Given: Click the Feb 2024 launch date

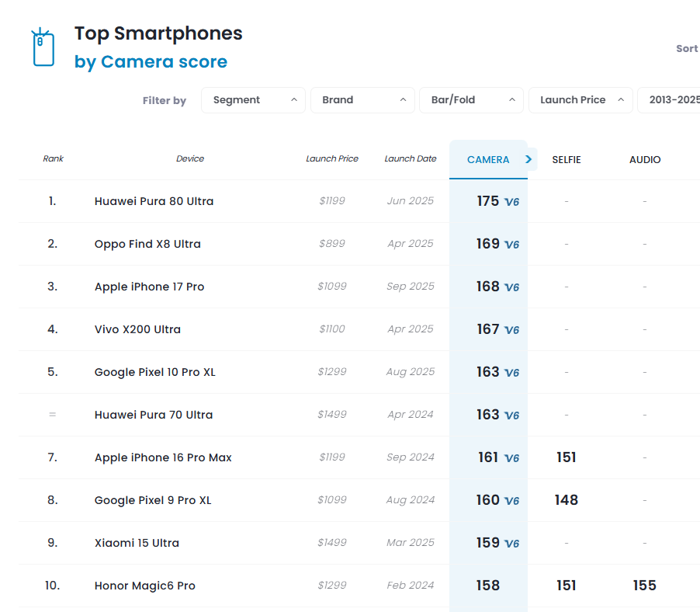Looking at the screenshot, I should click(x=411, y=585).
